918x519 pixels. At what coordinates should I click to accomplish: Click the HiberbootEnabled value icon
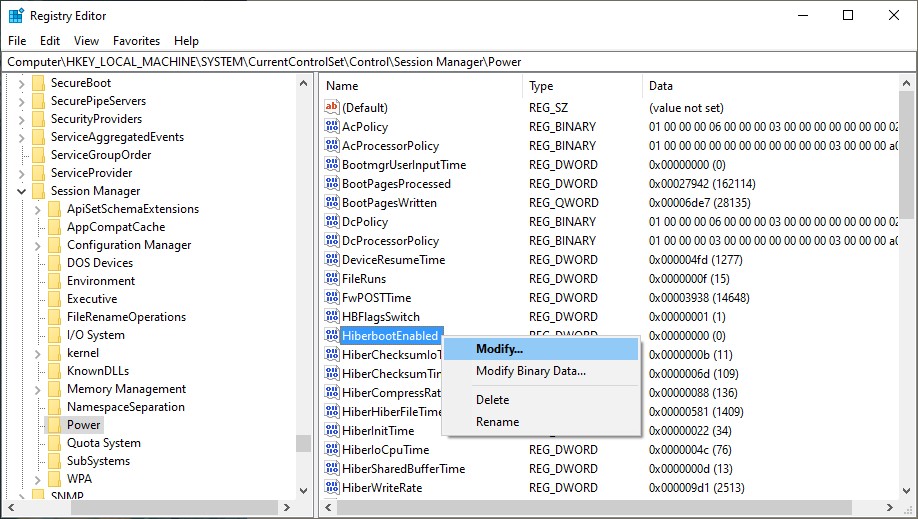click(332, 335)
